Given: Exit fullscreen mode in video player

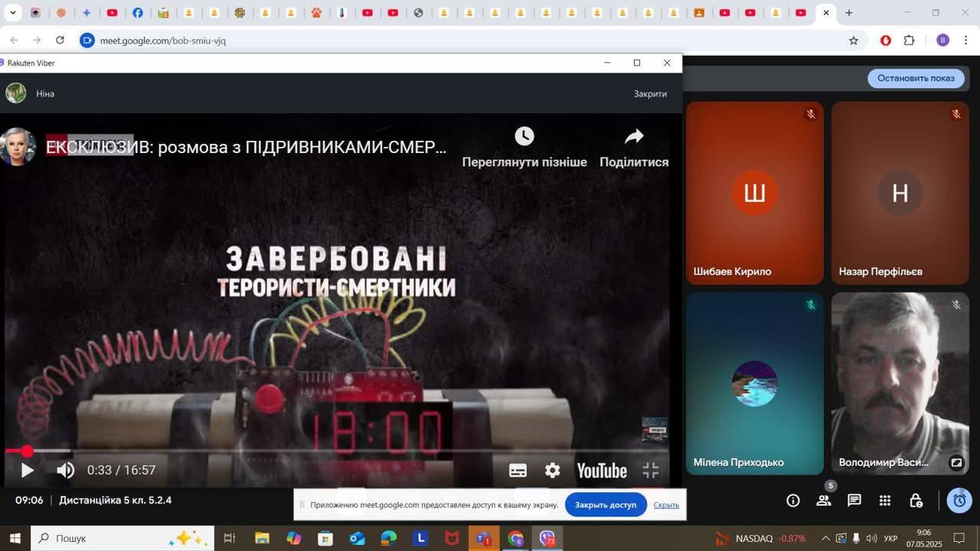Looking at the screenshot, I should click(x=650, y=471).
